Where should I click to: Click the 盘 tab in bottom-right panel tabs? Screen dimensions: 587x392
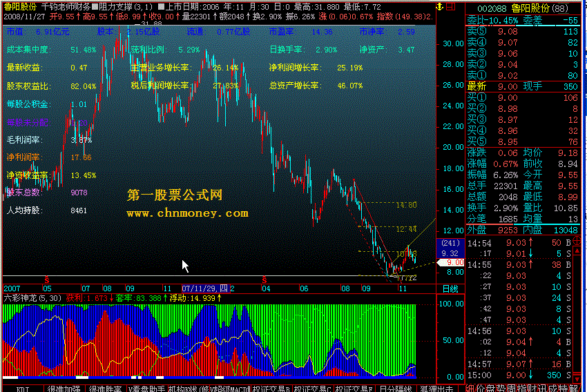490,389
